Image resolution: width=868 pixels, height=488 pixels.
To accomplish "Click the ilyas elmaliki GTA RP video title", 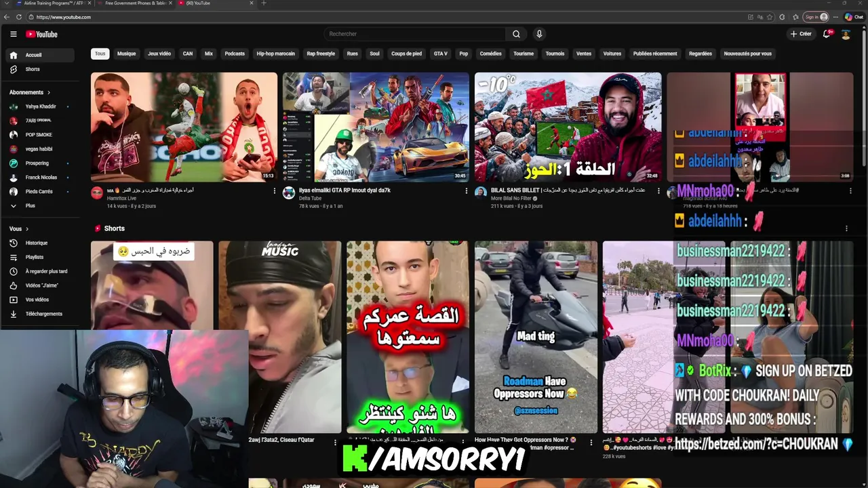I will pos(344,190).
